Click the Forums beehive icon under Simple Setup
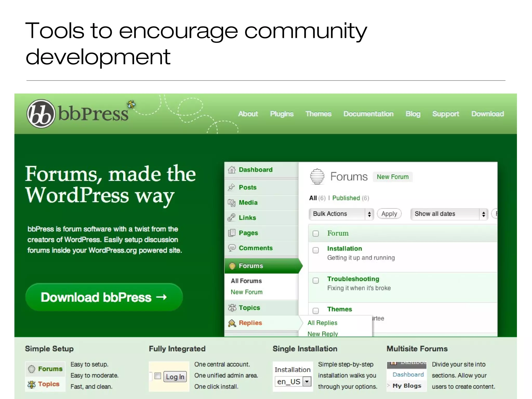 coord(31,369)
